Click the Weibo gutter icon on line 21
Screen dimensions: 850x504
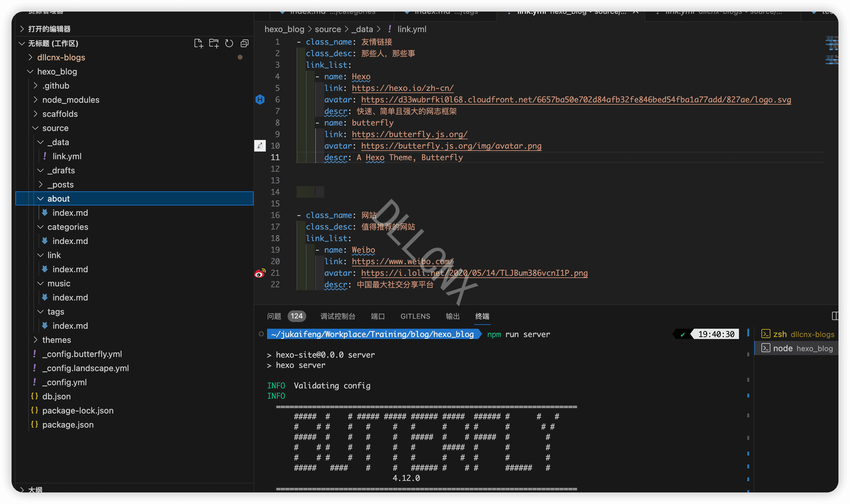[x=260, y=273]
